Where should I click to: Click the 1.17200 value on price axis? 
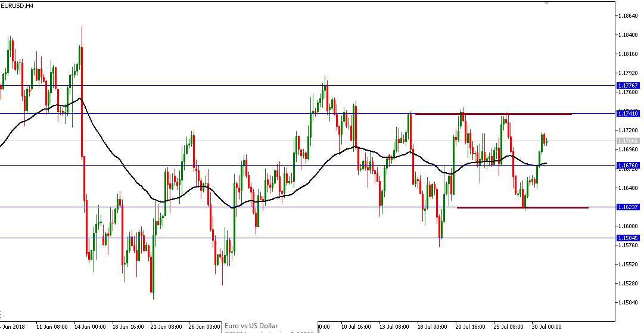point(629,130)
